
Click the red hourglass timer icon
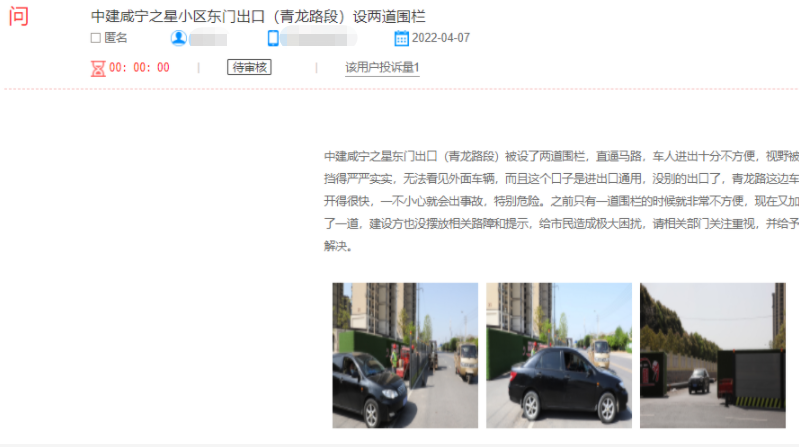pyautogui.click(x=98, y=68)
